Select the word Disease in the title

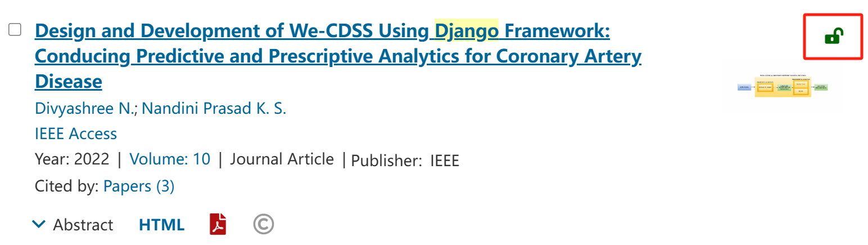(69, 82)
